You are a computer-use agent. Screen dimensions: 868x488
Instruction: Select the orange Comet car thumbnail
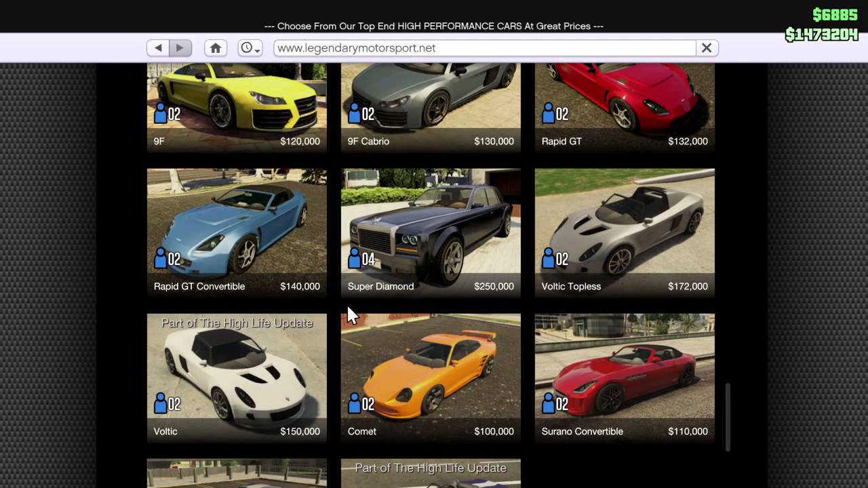431,378
